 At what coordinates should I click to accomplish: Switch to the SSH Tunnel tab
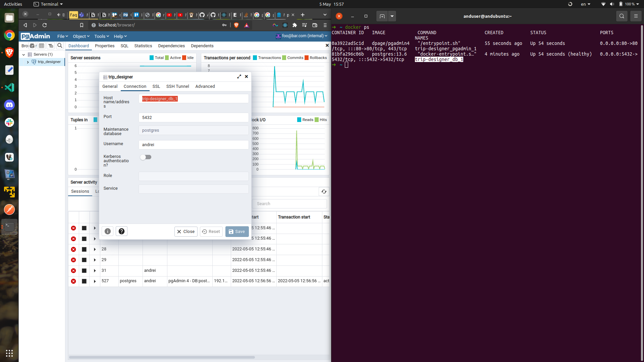(x=177, y=86)
